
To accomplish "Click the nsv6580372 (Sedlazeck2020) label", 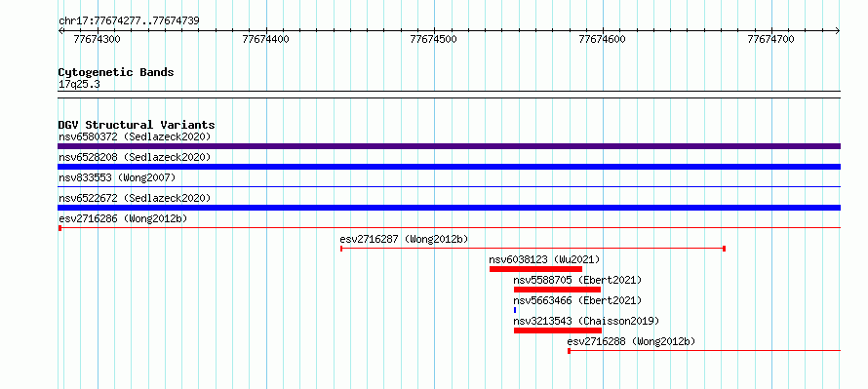I will 135,136.
